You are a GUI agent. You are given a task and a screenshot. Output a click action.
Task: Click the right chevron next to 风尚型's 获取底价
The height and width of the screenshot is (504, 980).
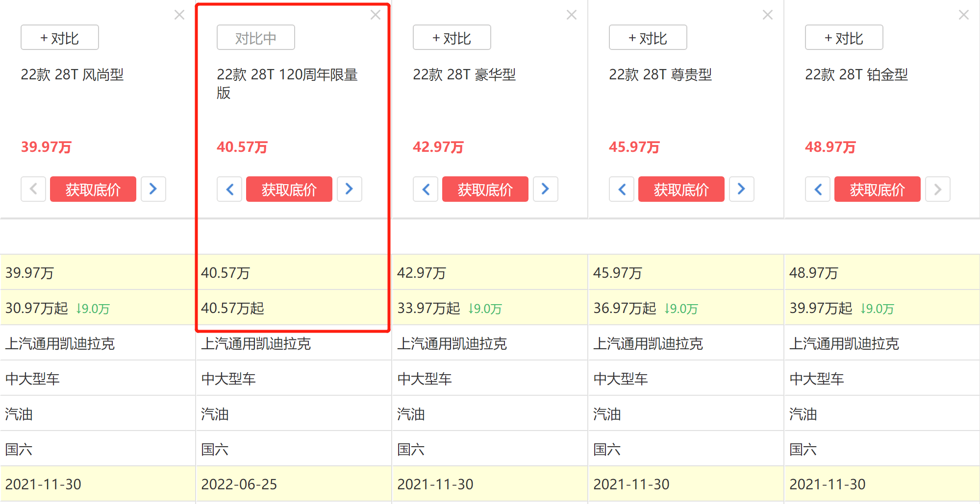(153, 189)
